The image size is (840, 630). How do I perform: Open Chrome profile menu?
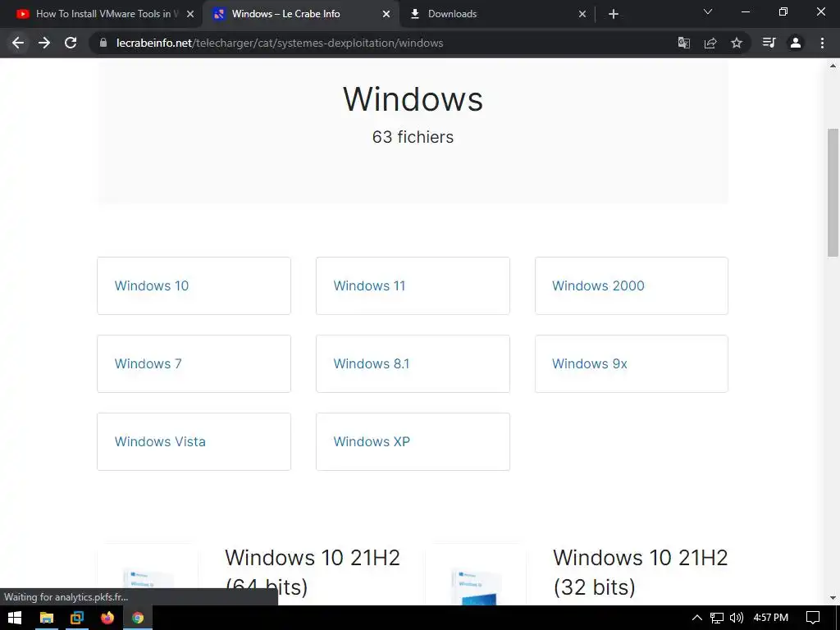[796, 43]
